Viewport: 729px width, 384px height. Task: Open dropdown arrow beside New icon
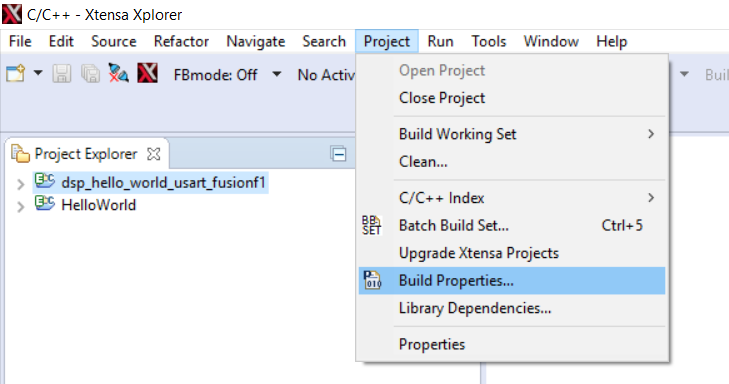pos(38,73)
